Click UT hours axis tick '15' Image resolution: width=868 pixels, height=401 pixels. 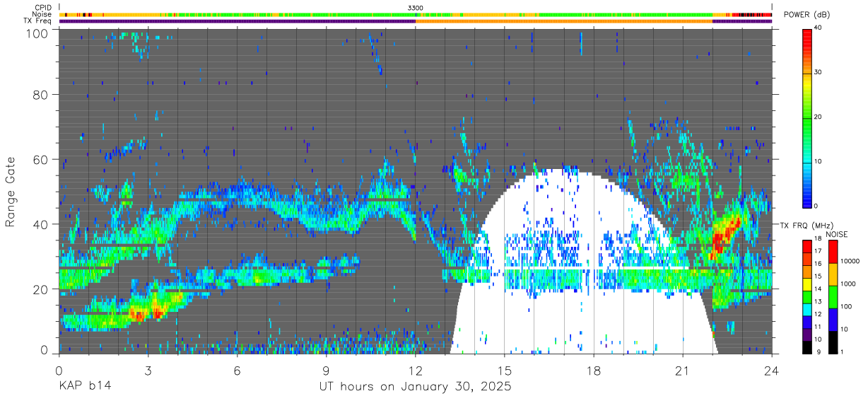(505, 370)
